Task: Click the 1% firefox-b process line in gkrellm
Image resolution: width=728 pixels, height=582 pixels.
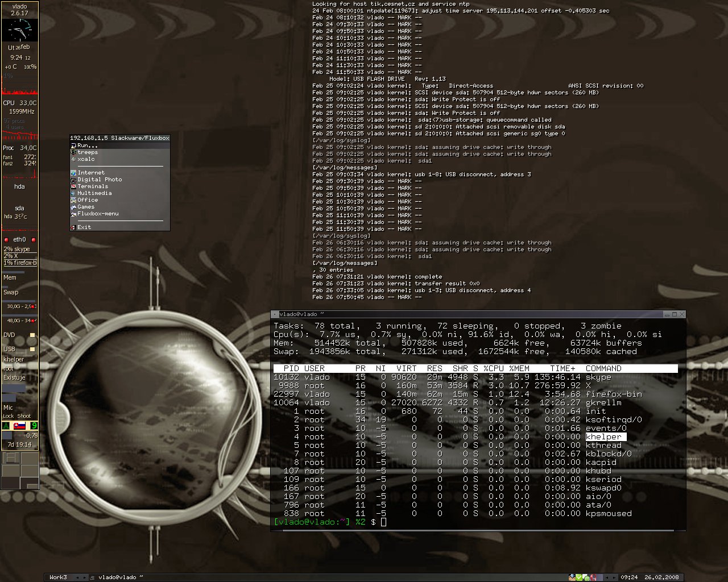Action: click(x=20, y=263)
